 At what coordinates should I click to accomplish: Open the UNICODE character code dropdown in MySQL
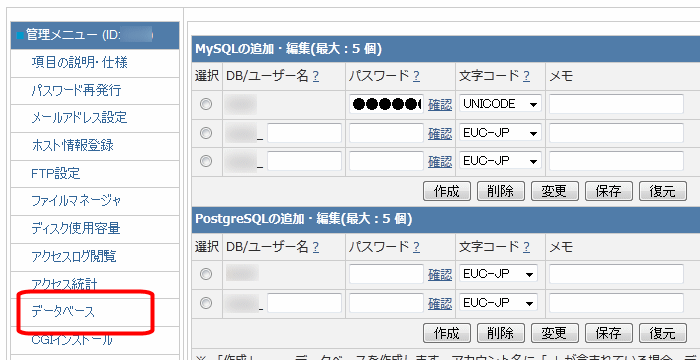point(500,104)
